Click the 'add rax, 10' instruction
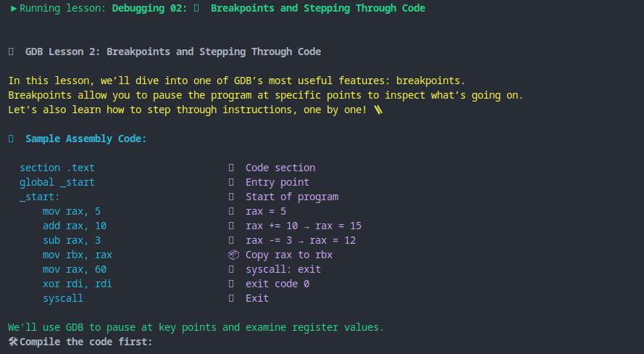This screenshot has height=354, width=644. [75, 226]
